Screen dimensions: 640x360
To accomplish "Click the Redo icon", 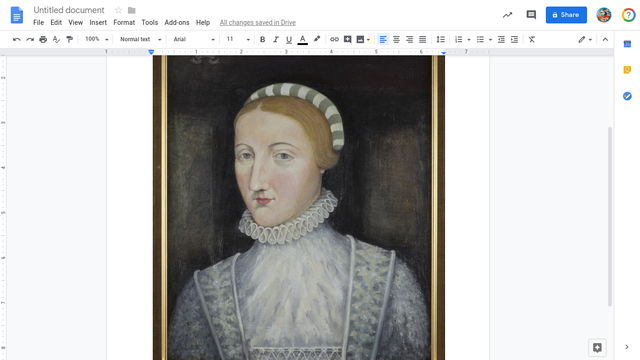I will click(x=30, y=40).
